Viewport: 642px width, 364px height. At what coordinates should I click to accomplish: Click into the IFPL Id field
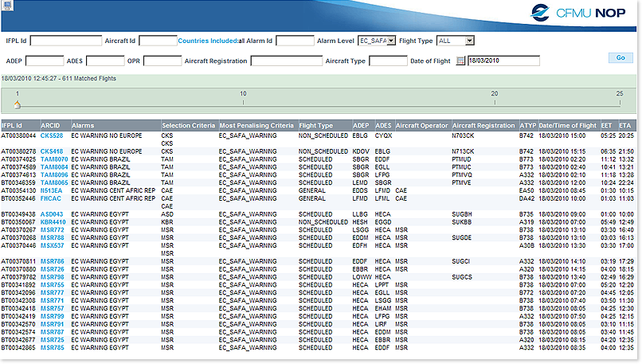coord(67,41)
